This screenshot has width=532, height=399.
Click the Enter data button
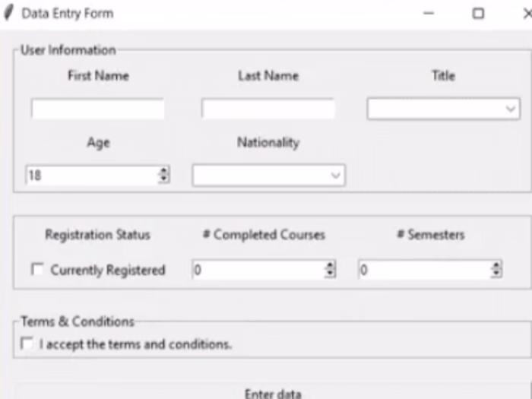273,391
